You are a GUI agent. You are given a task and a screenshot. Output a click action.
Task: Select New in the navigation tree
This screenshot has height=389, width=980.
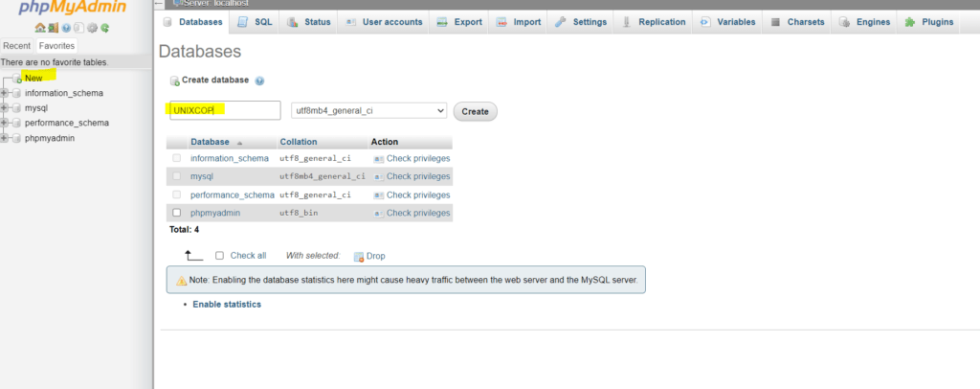click(x=33, y=79)
